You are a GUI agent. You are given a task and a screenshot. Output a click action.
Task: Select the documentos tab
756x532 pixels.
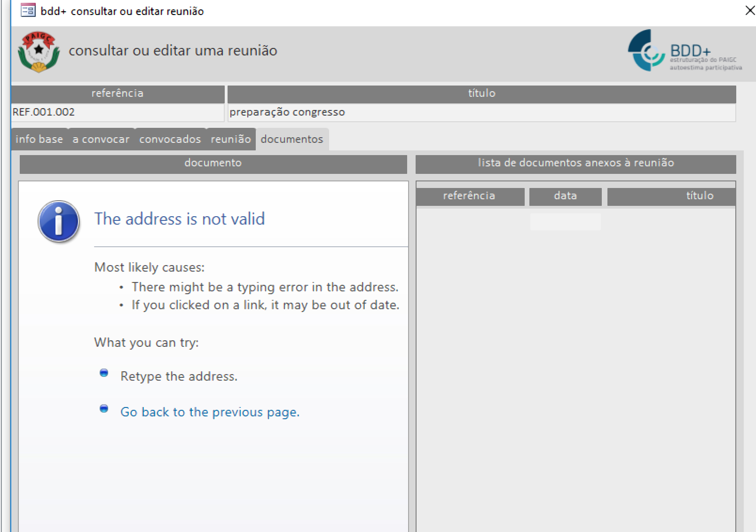click(292, 139)
